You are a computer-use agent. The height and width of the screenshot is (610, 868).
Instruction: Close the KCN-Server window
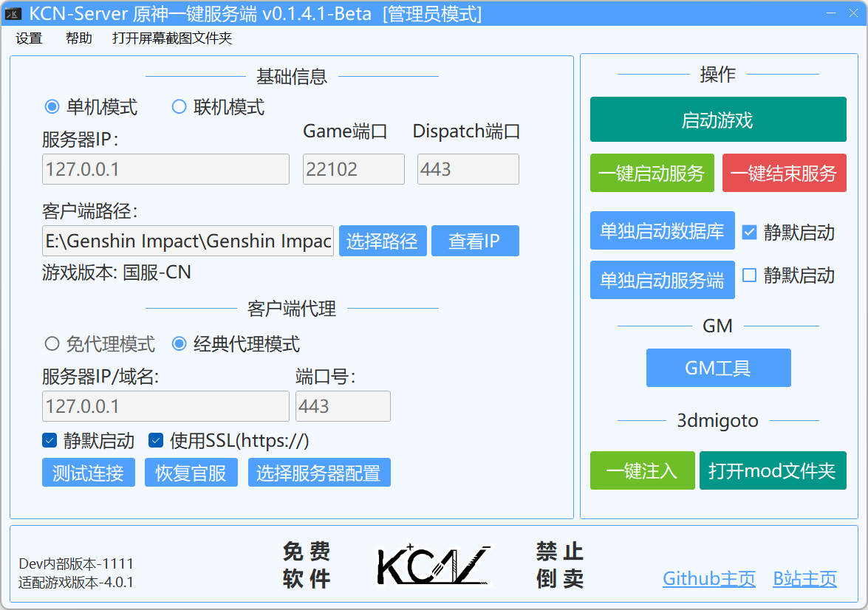tap(854, 13)
